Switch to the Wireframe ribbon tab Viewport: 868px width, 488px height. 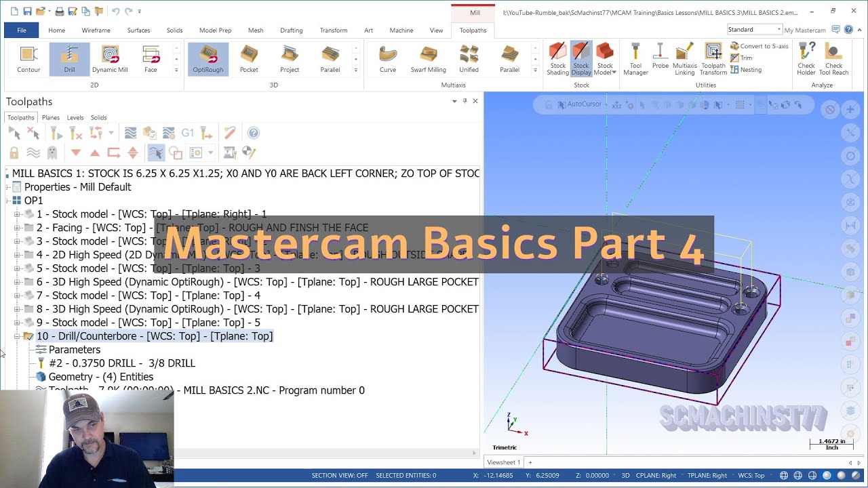tap(96, 30)
